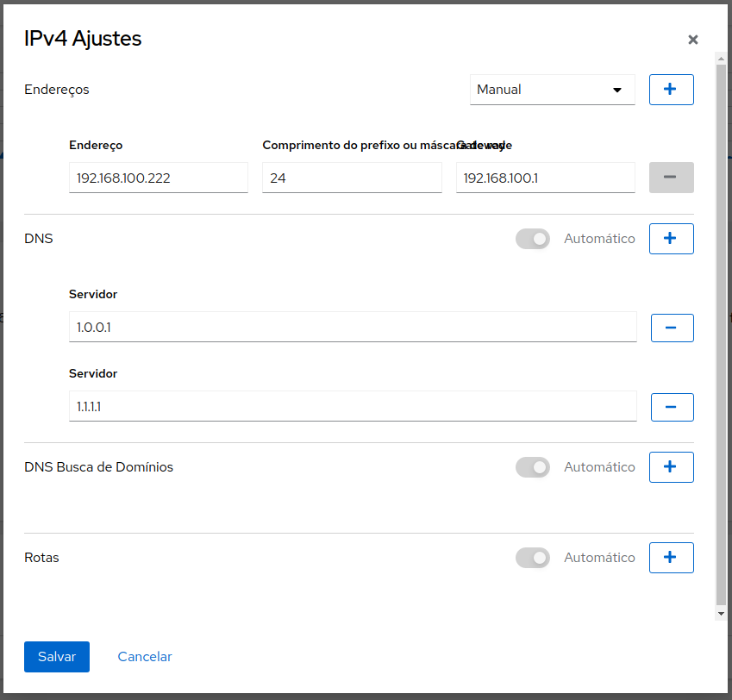Image resolution: width=732 pixels, height=700 pixels.
Task: Click the Cancelar link
Action: 145,657
